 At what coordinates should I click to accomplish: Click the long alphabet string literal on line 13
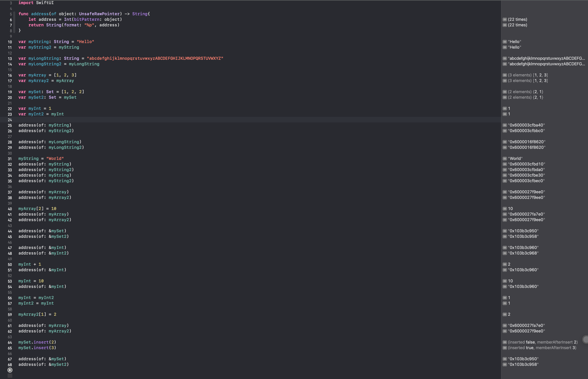[155, 58]
